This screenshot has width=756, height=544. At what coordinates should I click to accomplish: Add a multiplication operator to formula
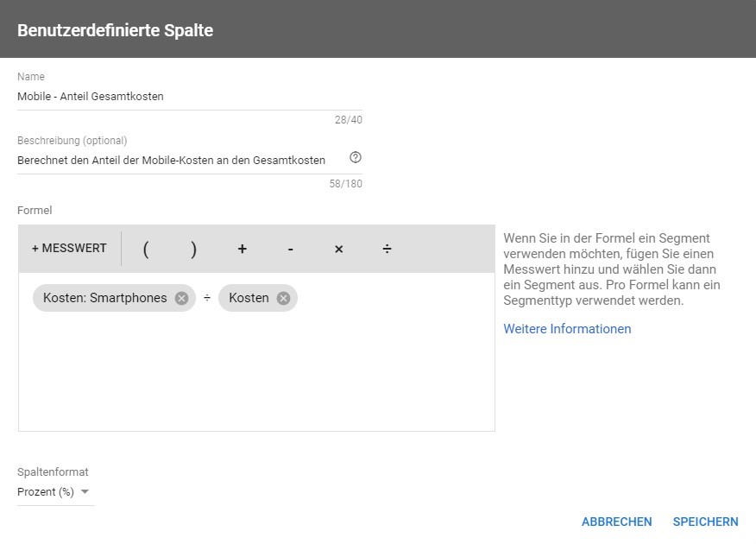pos(338,249)
